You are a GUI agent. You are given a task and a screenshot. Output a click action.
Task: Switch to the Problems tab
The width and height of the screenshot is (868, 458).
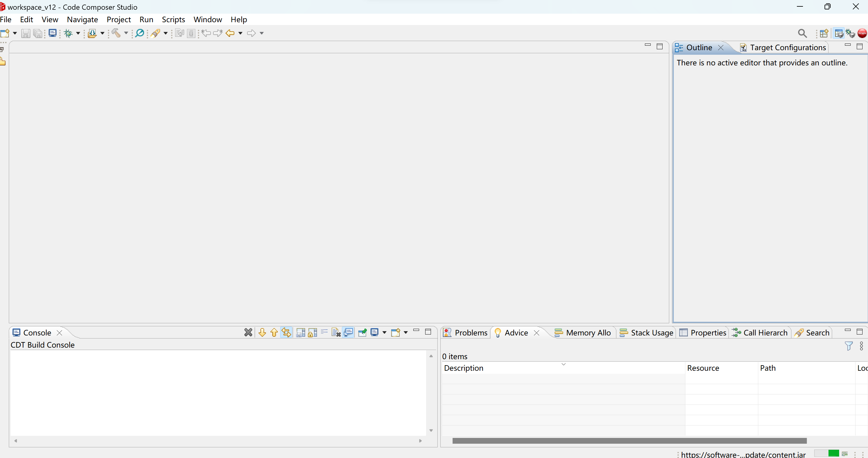(470, 332)
